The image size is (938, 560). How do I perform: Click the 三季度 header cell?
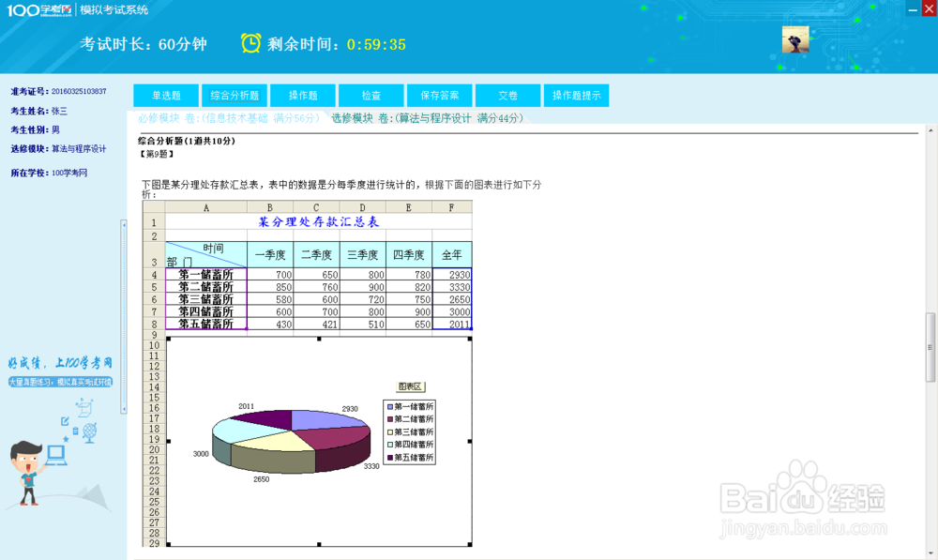(x=362, y=255)
